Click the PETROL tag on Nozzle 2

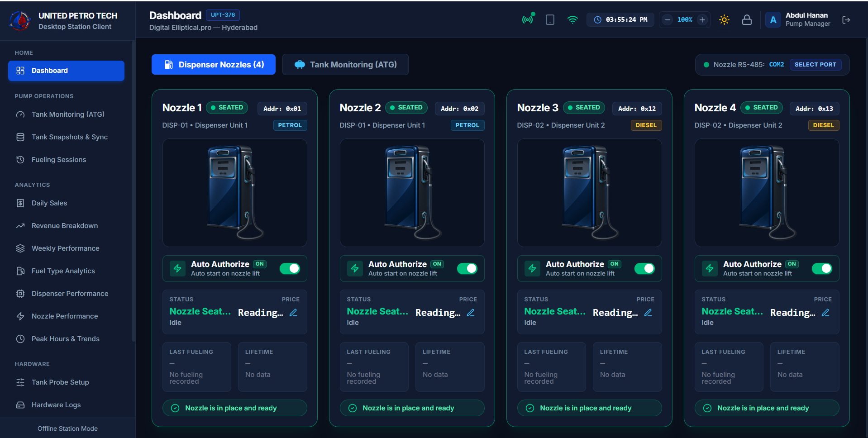pyautogui.click(x=467, y=125)
